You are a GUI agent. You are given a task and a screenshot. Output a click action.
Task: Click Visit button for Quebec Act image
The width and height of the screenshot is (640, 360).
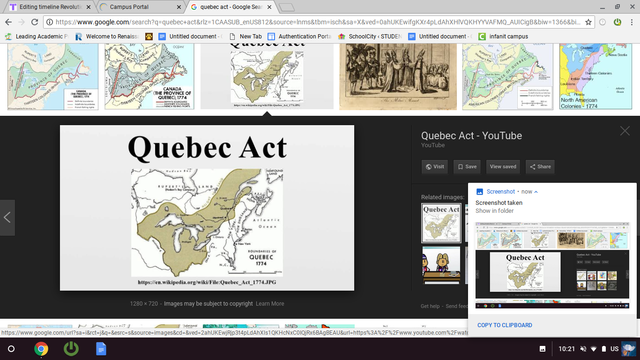(435, 167)
